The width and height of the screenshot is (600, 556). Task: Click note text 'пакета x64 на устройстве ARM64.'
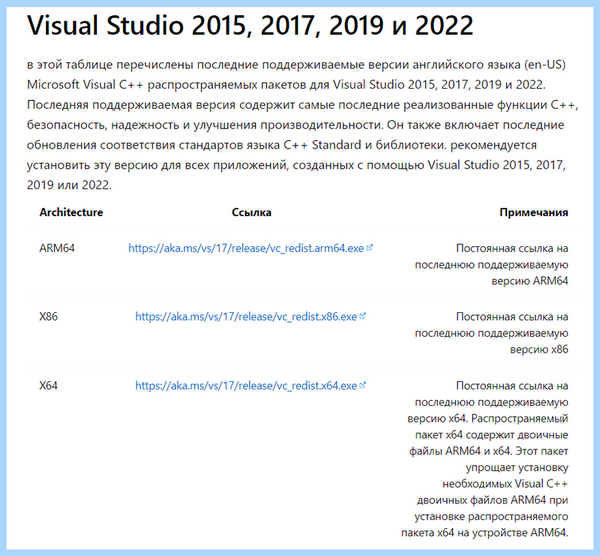[x=485, y=533]
